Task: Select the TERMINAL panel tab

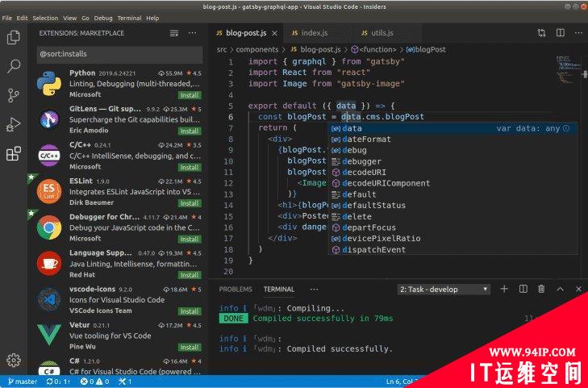Action: coord(278,290)
